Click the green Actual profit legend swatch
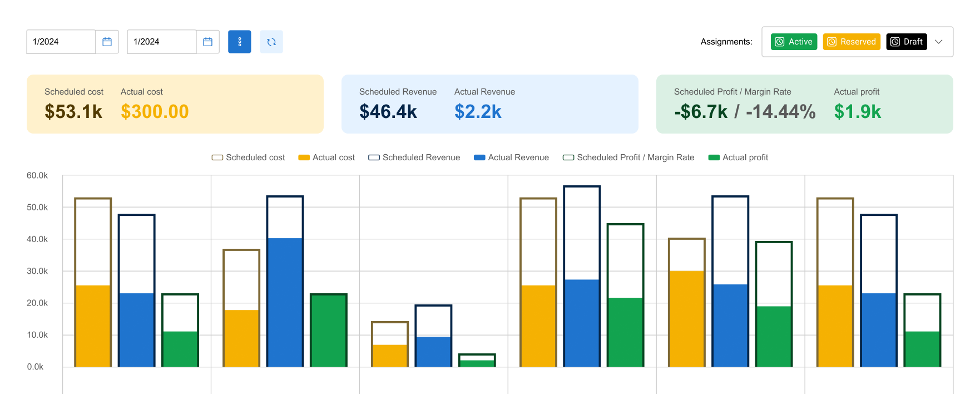980x394 pixels. 714,157
